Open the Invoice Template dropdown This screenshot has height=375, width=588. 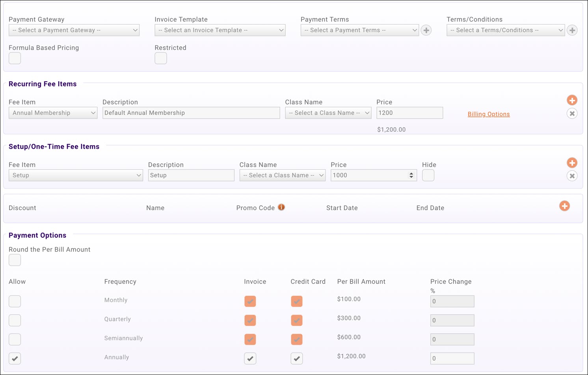[x=220, y=30]
